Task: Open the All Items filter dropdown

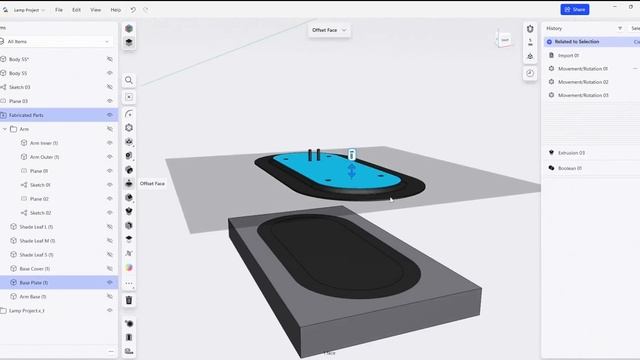Action: (56, 42)
